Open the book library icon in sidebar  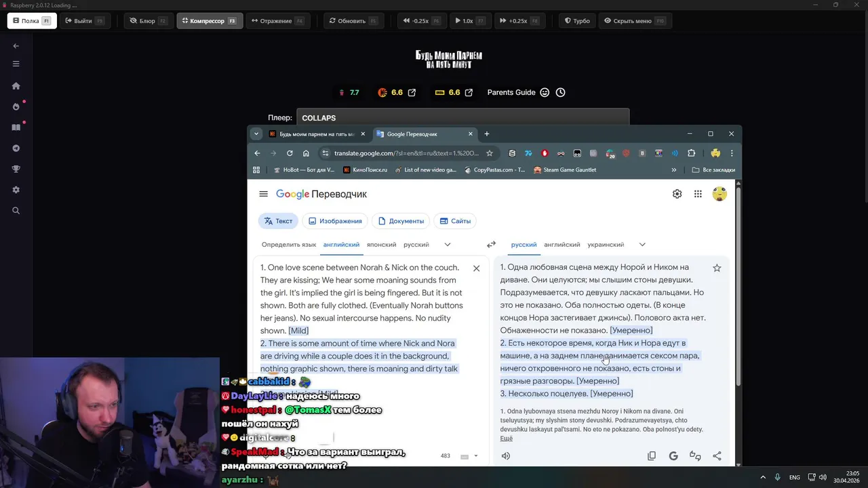tap(16, 127)
